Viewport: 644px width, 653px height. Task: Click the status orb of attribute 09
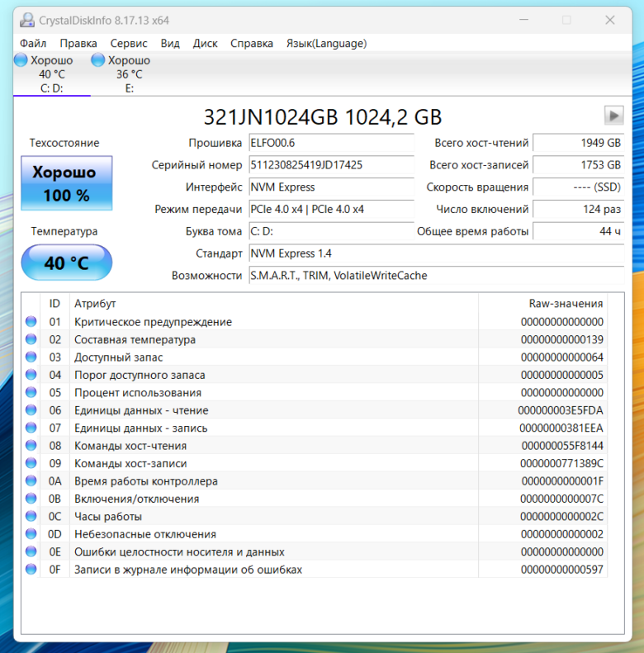[31, 462]
